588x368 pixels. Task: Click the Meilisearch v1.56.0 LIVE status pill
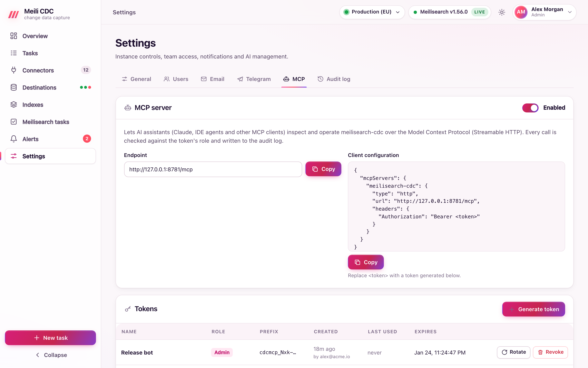(x=450, y=12)
